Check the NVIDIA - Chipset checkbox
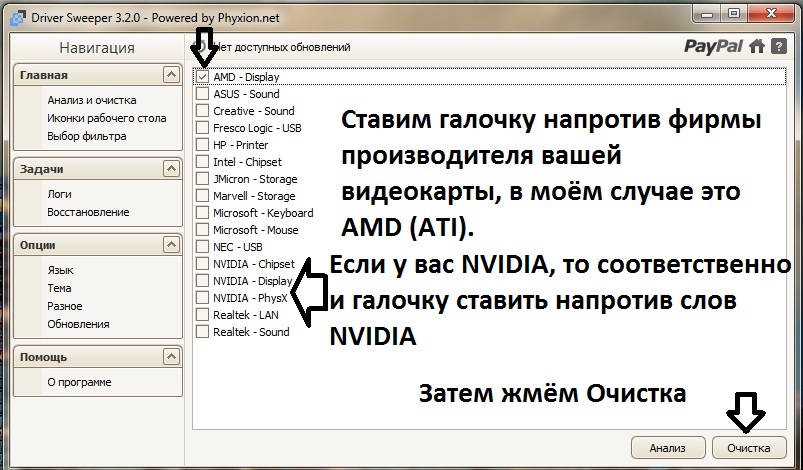 point(203,264)
